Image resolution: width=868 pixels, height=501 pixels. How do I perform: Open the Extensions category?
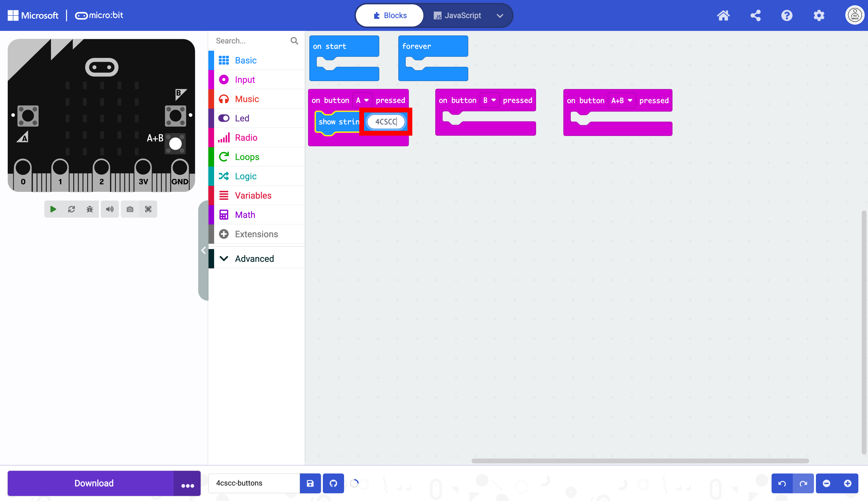(257, 234)
